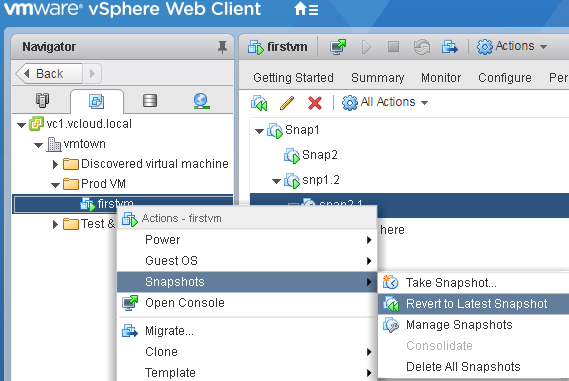
Task: Select vc1.vcloud.local vCenter in tree
Action: [89, 124]
